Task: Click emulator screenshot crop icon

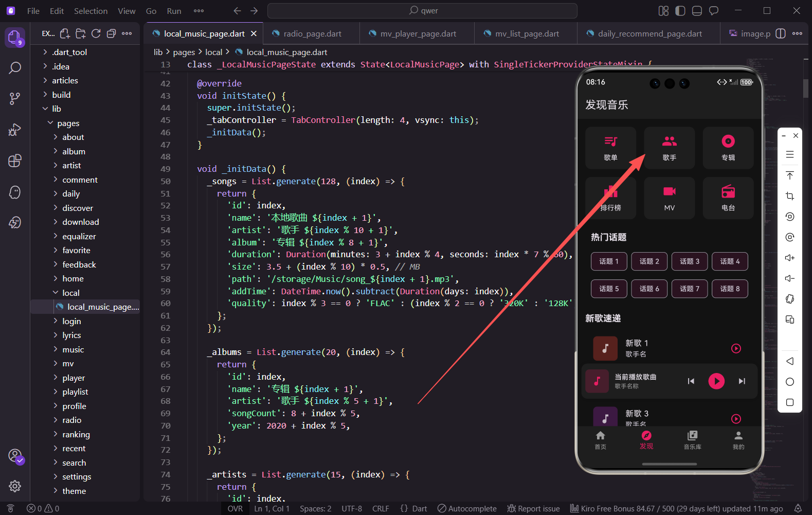Action: (x=790, y=196)
